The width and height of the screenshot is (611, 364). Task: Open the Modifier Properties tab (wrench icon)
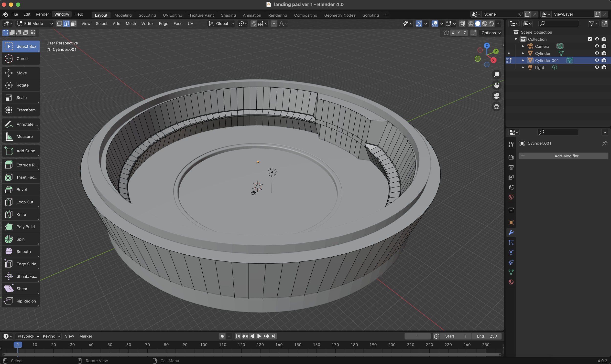[511, 232]
